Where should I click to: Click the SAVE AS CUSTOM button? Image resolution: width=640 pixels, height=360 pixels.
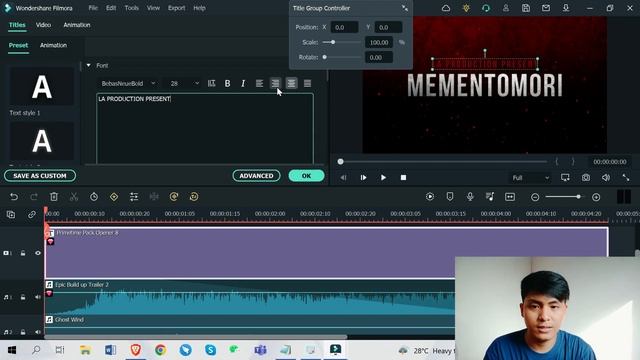[40, 176]
